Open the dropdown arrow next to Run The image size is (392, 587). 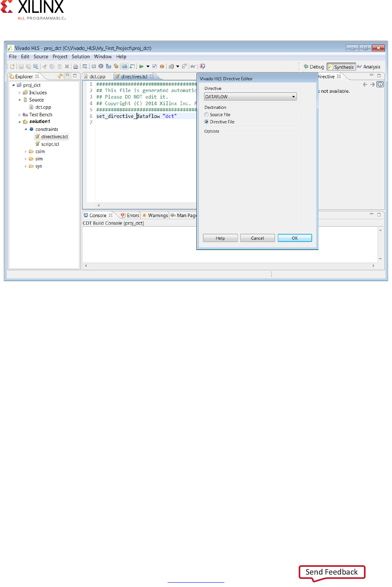pos(148,66)
